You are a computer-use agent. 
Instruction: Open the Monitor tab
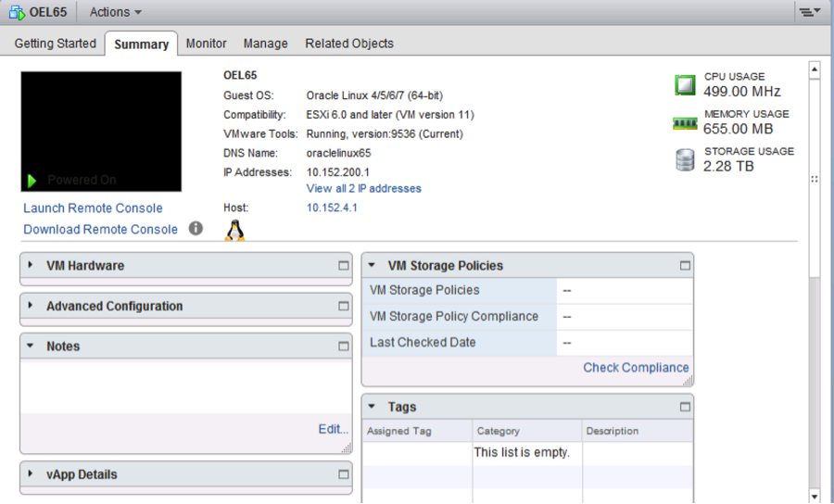206,44
